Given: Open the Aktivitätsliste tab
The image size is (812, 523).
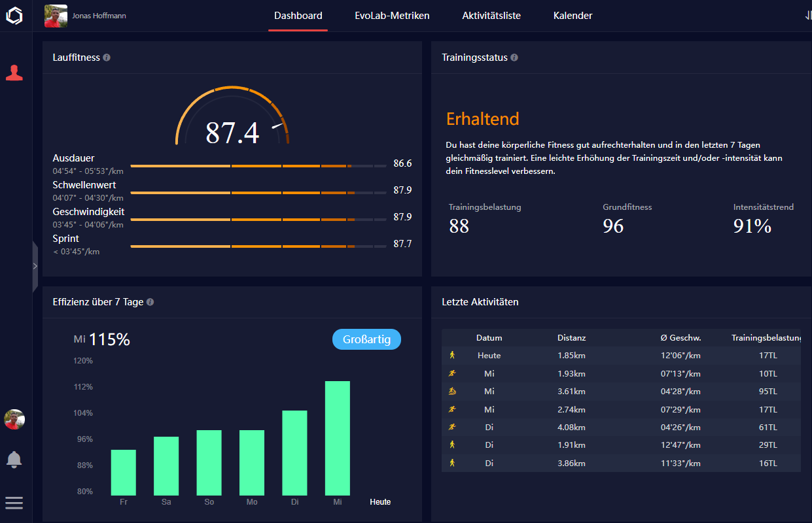Looking at the screenshot, I should 491,16.
